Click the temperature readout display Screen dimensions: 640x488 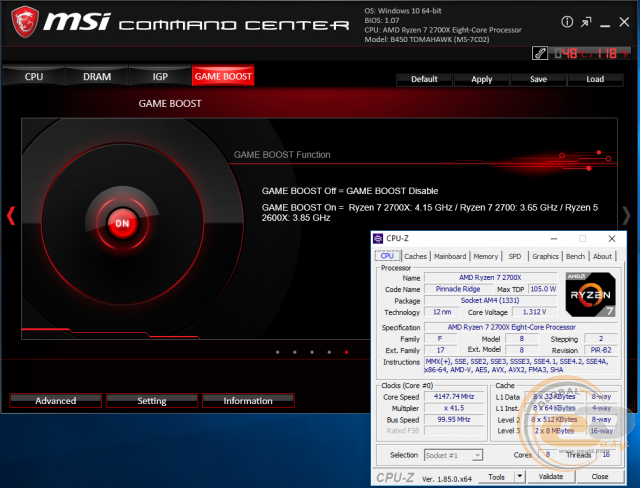click(591, 53)
